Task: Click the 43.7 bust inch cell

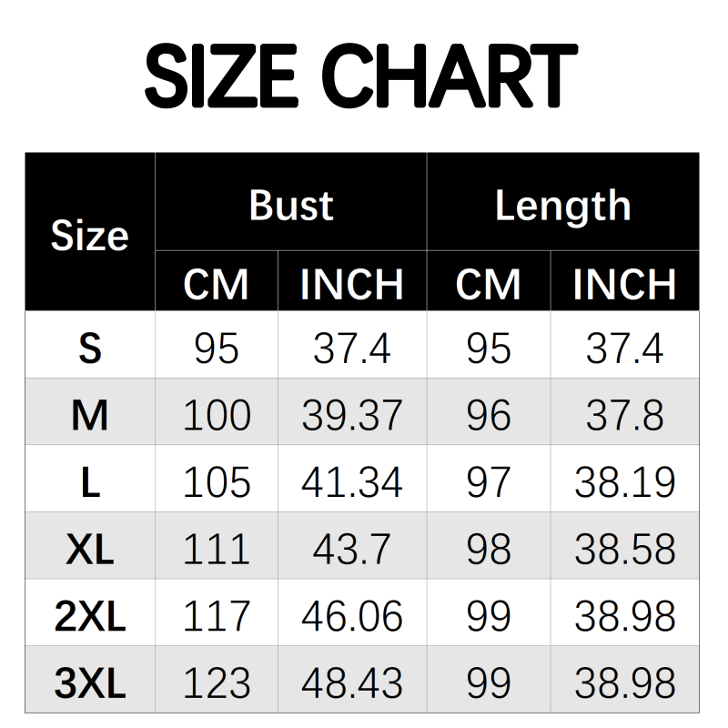Action: (x=351, y=550)
